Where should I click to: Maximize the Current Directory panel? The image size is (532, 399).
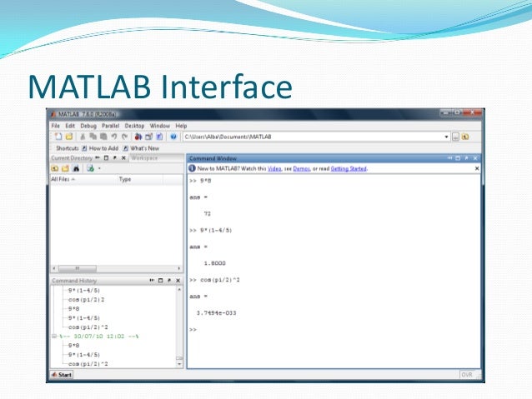click(106, 158)
